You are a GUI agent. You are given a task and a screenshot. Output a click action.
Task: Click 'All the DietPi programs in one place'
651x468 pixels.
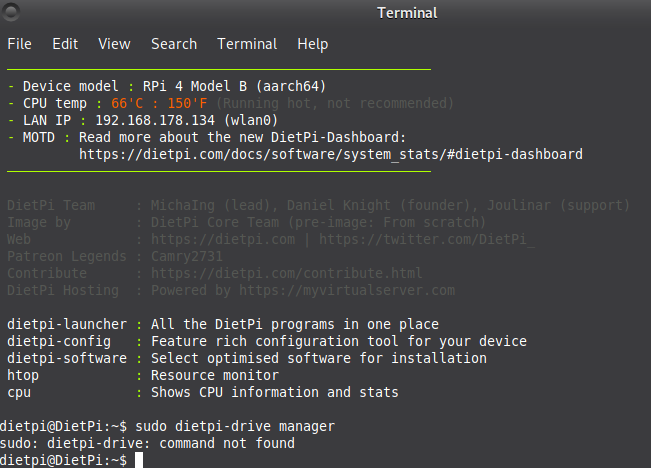(x=295, y=324)
